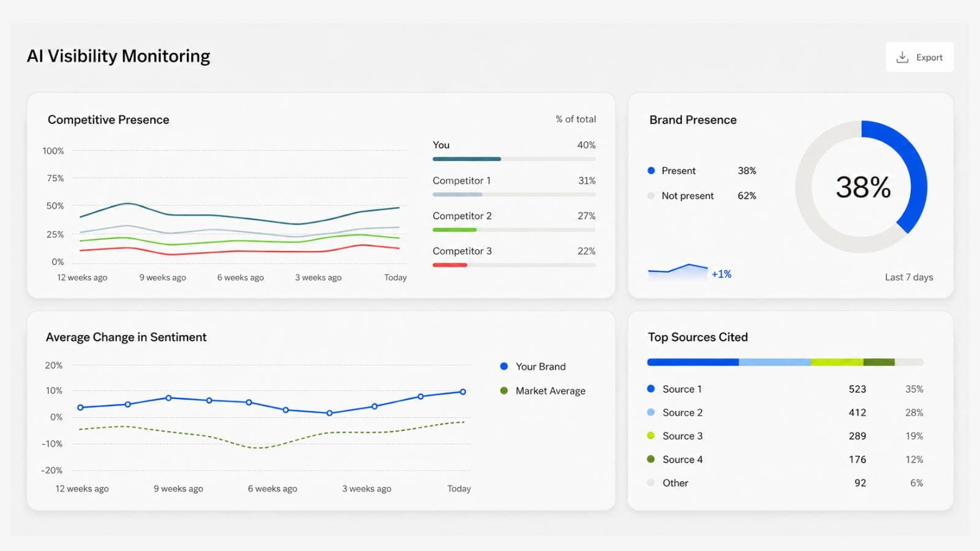Click the Source 4 dark green dot
The image size is (980, 551).
[651, 459]
